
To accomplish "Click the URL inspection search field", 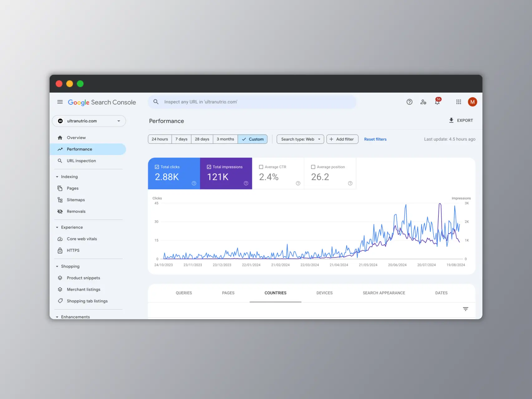I will pos(252,102).
